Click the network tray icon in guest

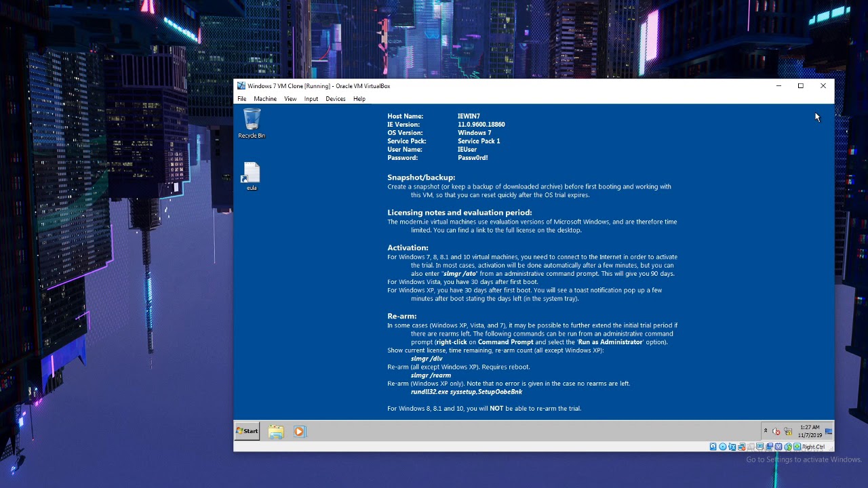click(788, 431)
